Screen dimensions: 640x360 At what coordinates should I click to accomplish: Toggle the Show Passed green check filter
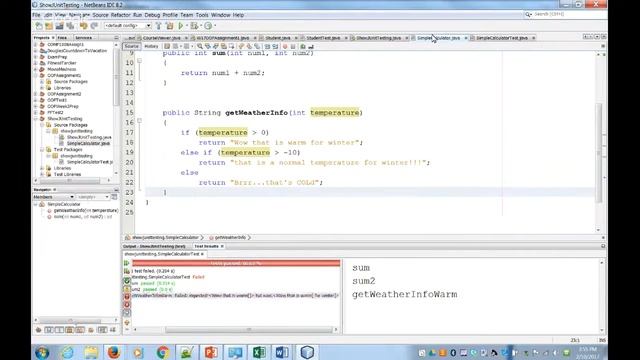(x=127, y=281)
